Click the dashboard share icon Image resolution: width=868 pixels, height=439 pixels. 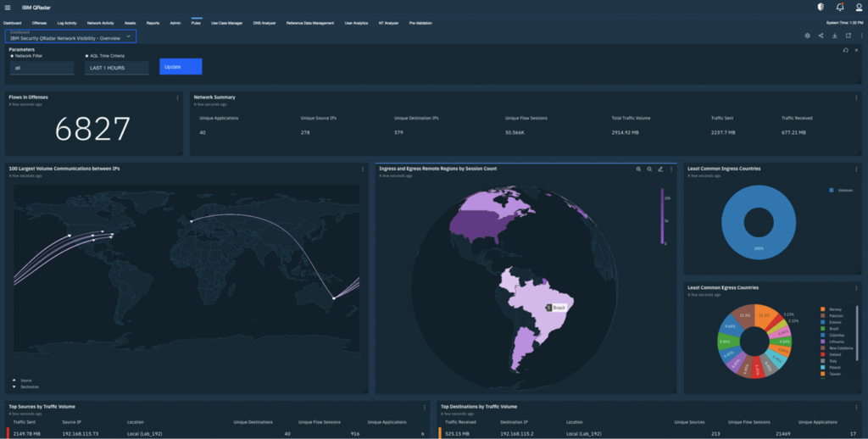click(x=821, y=36)
